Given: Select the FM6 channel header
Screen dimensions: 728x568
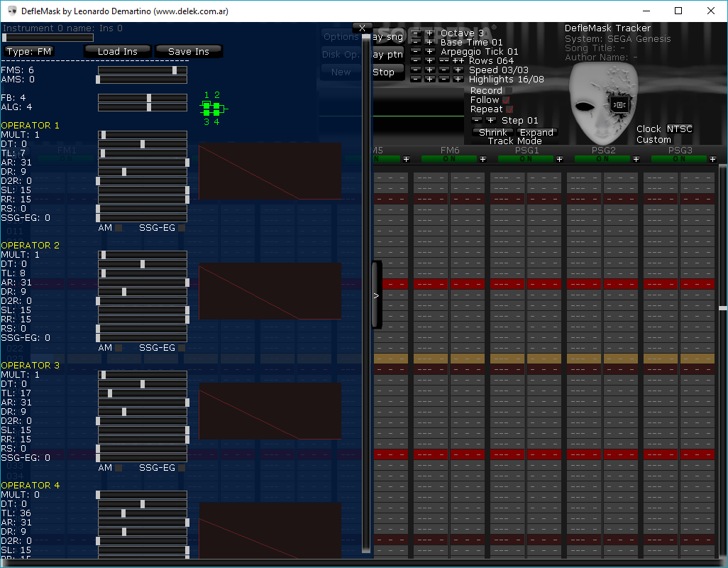Looking at the screenshot, I should coord(450,151).
